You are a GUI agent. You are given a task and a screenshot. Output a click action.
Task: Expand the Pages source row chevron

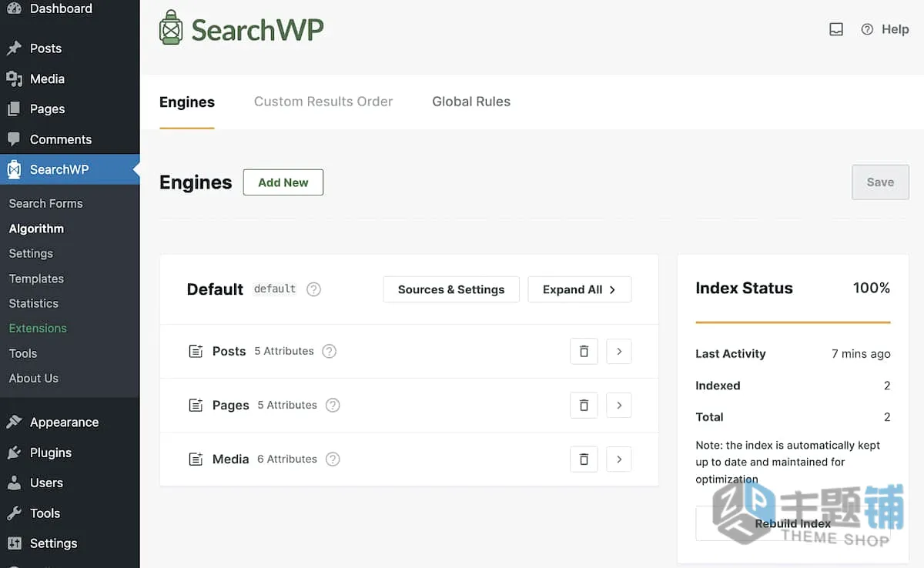pos(619,405)
